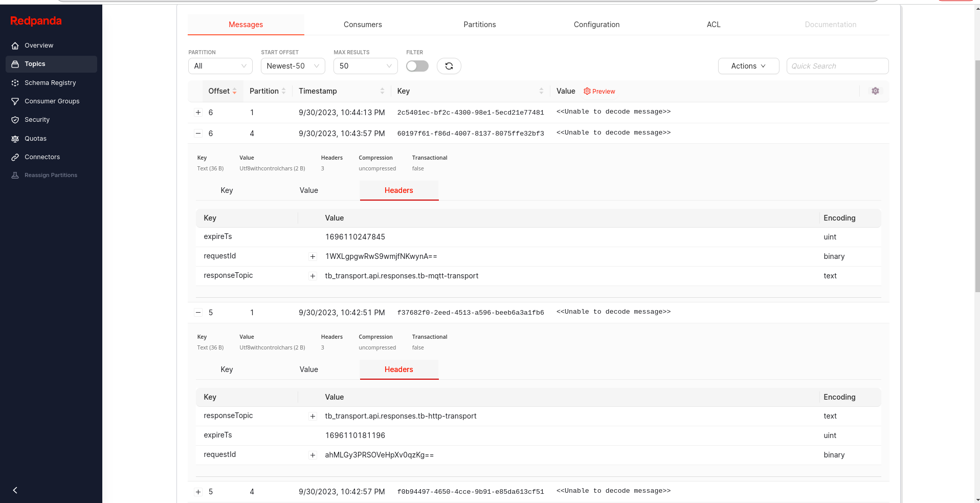
Task: Open the Schema Registry section
Action: point(50,82)
